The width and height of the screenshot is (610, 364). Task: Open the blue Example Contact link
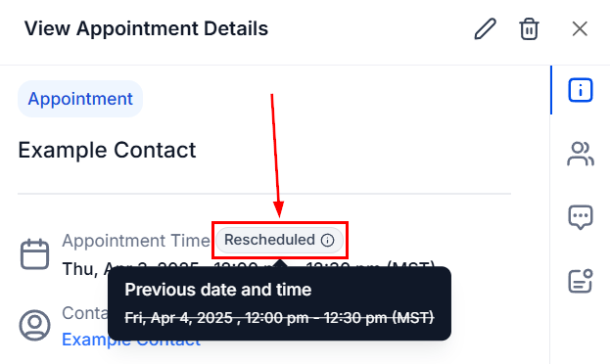point(131,340)
